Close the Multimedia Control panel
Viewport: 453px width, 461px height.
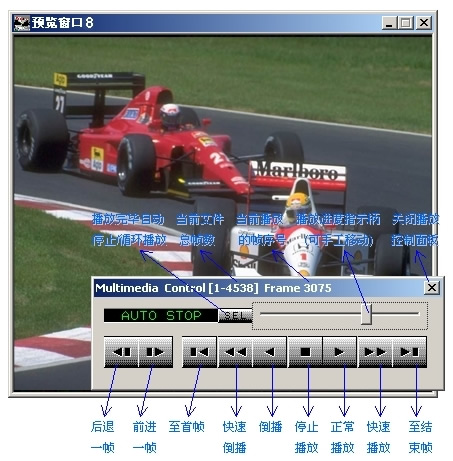(x=432, y=287)
